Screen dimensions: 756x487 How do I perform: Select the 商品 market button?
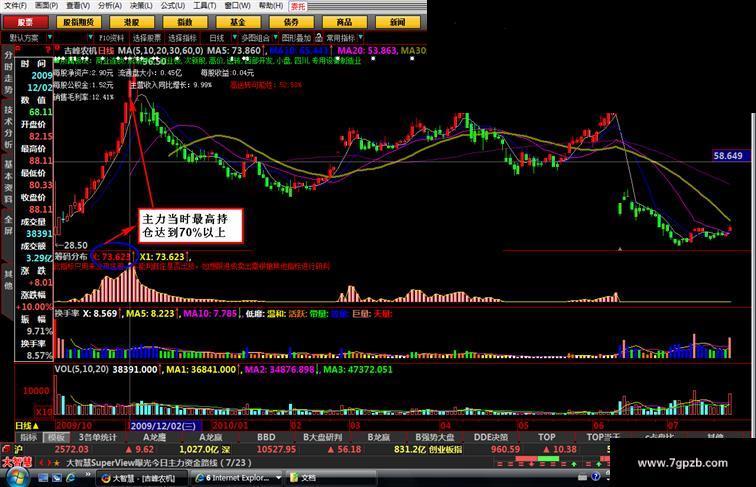[x=344, y=22]
